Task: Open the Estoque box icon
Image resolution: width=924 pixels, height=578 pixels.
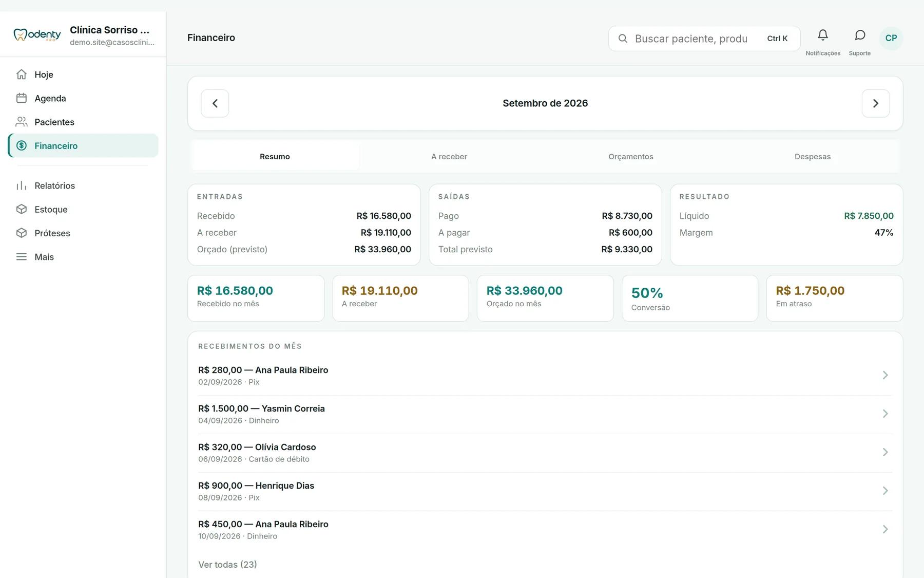Action: [22, 209]
